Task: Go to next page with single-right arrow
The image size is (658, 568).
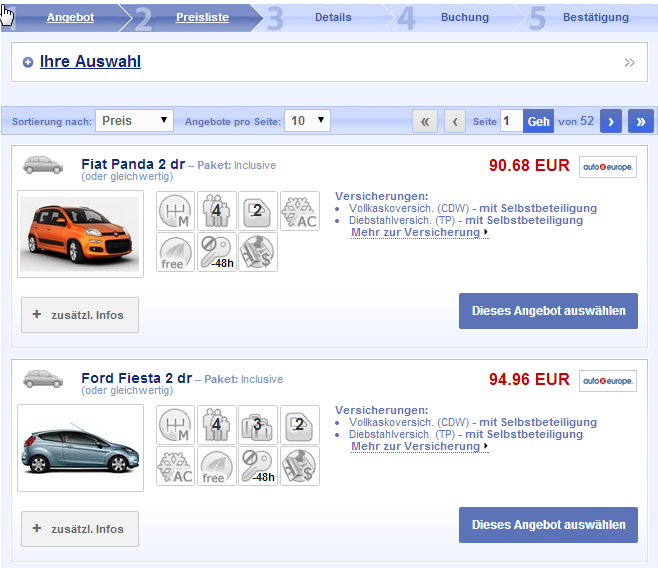Action: pyautogui.click(x=611, y=121)
